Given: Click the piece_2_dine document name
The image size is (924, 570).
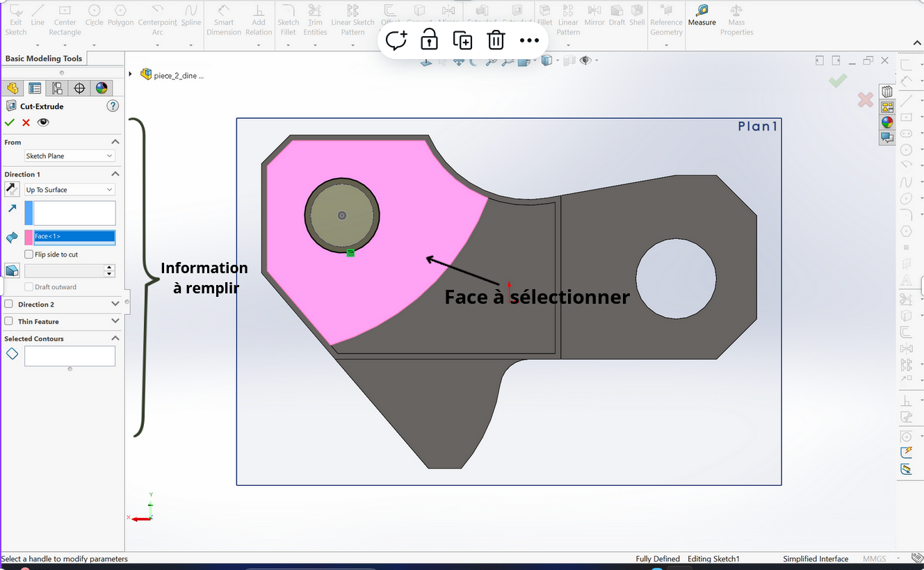Looking at the screenshot, I should (179, 75).
